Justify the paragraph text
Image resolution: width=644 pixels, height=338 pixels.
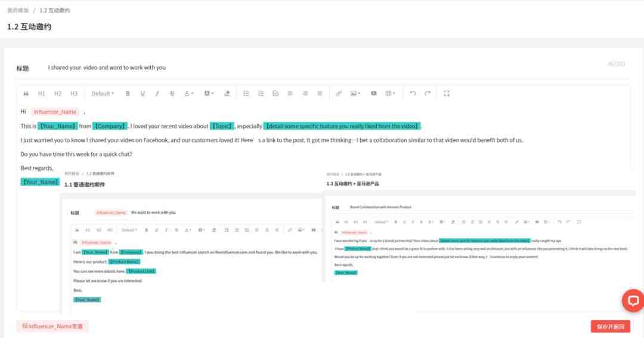pos(320,94)
